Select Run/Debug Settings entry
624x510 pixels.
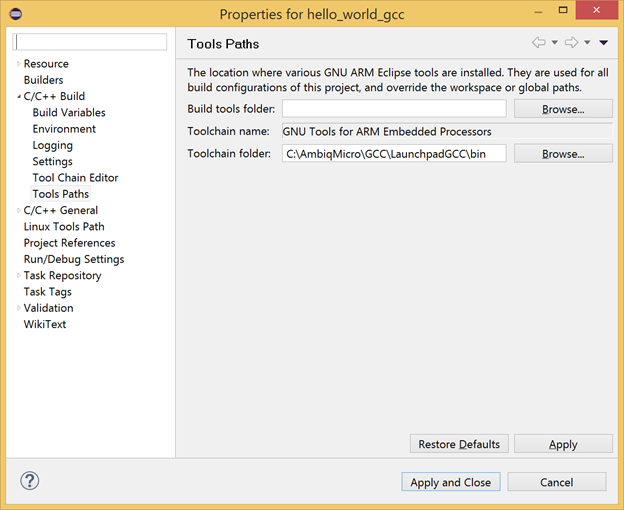tap(74, 259)
